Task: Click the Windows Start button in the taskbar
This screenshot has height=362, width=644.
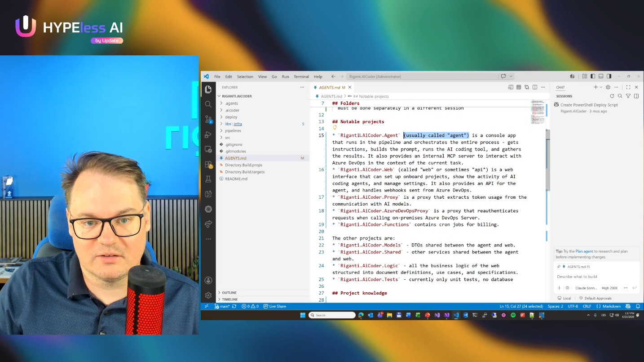Action: pos(302,315)
